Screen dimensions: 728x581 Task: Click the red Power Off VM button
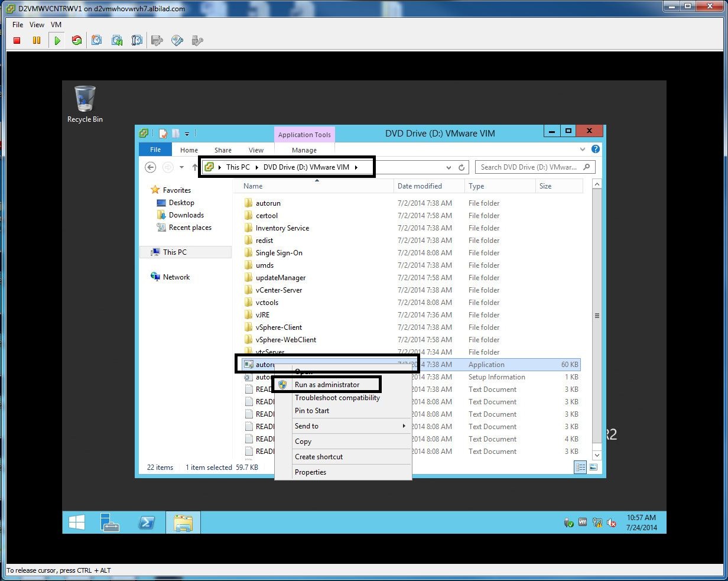[17, 40]
